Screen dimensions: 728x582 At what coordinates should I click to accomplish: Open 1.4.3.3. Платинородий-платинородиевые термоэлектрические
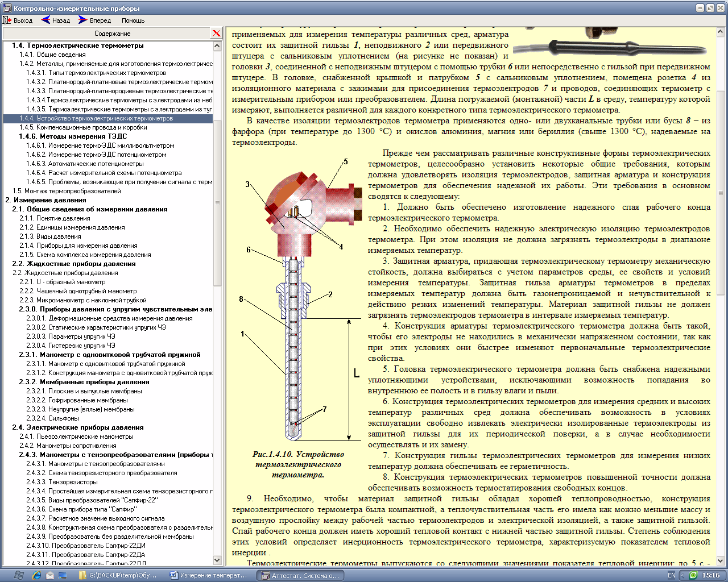(x=119, y=91)
